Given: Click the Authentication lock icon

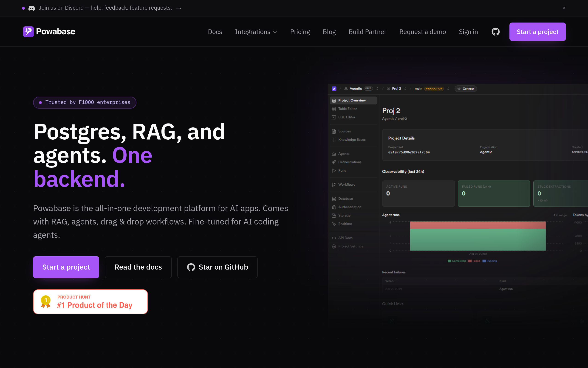Looking at the screenshot, I should click(x=334, y=207).
